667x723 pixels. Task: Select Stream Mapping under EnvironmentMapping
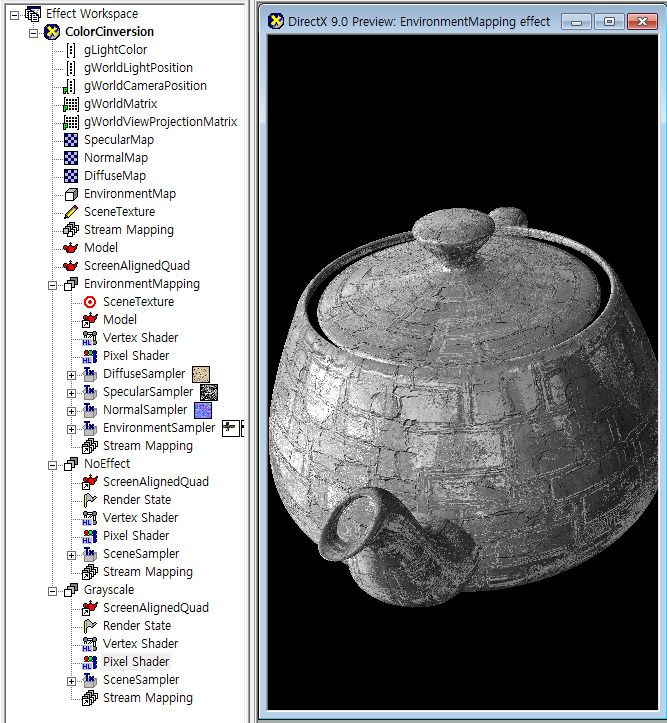coord(148,446)
